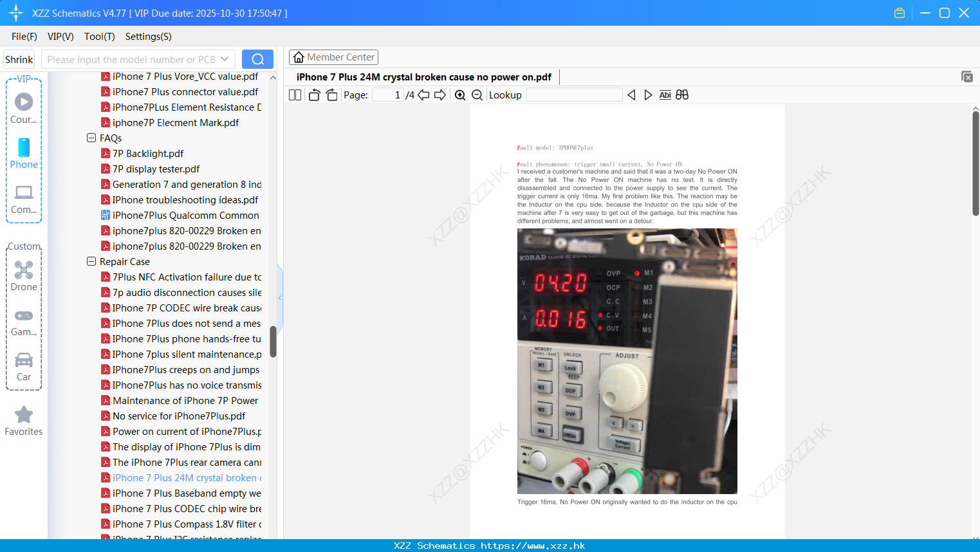Go to the previous PDF page arrow
The image size is (980, 552).
(x=423, y=95)
